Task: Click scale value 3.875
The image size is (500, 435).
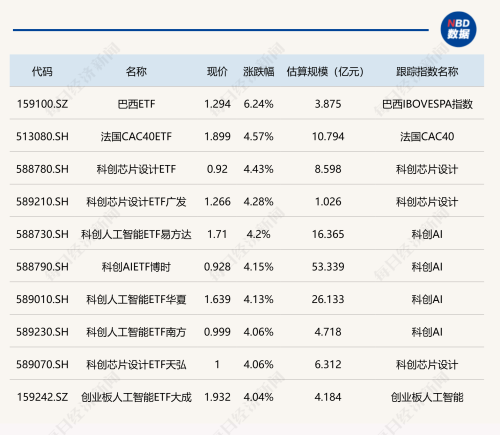Action: tap(328, 104)
